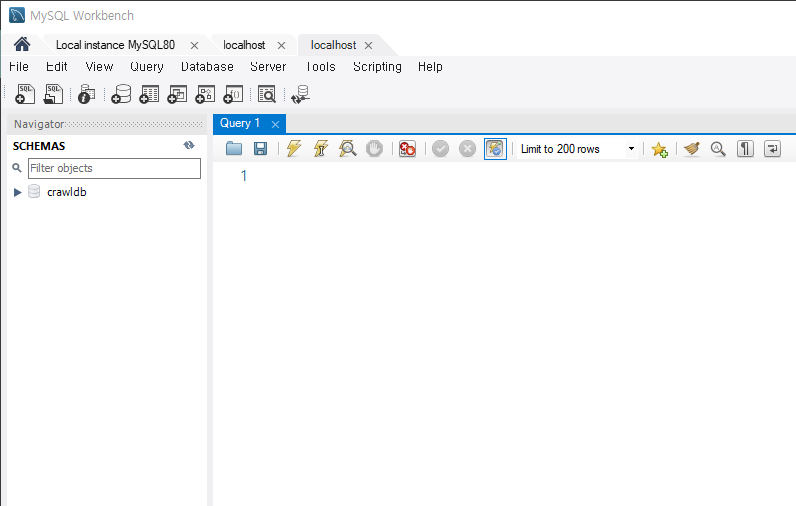Create a new schema icon
This screenshot has width=796, height=506.
[121, 94]
